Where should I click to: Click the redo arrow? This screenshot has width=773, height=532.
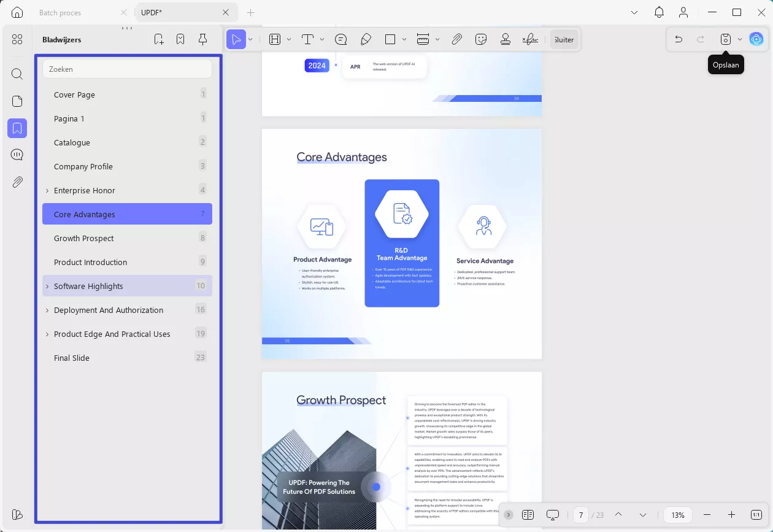(701, 39)
